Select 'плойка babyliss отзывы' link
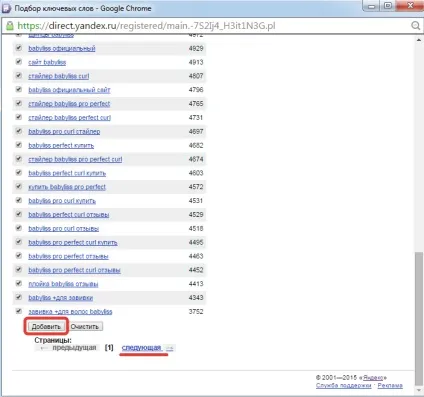424x397 pixels. (x=63, y=284)
